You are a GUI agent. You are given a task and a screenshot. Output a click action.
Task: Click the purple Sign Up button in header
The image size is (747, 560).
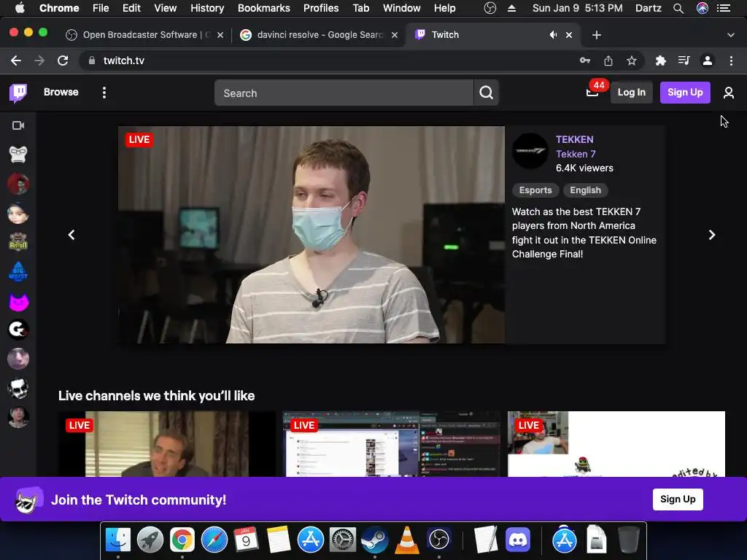685,93
